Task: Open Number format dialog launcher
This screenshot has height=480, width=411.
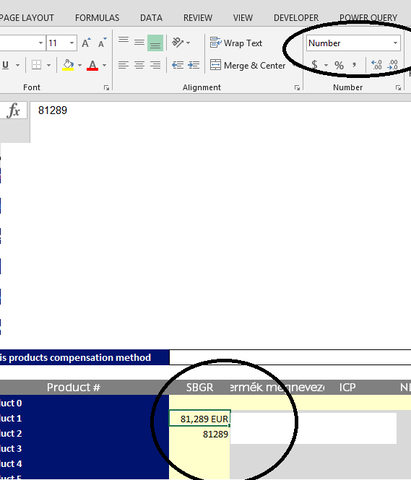Action: point(398,88)
